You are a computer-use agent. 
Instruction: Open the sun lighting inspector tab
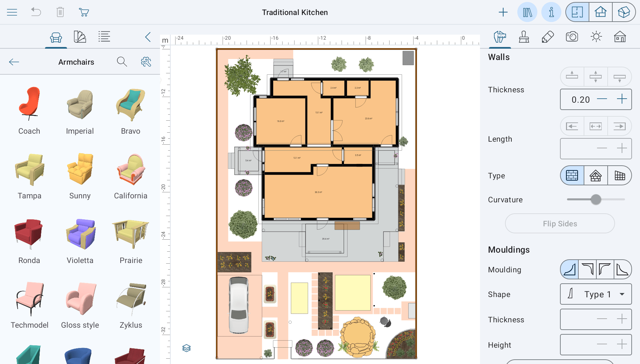tap(596, 37)
